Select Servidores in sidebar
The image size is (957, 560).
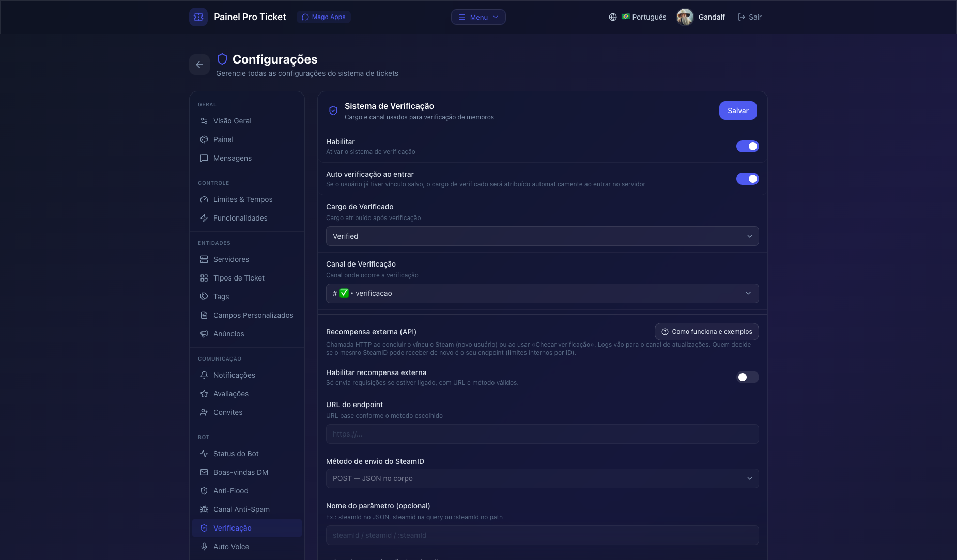pos(247,259)
